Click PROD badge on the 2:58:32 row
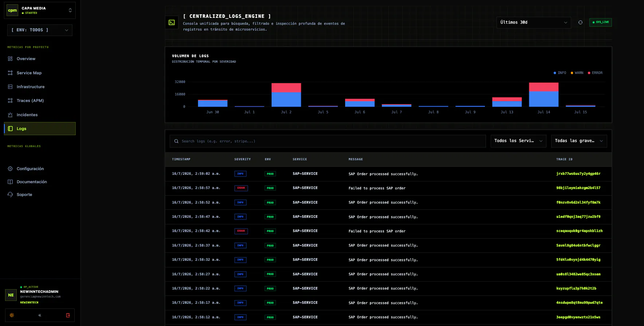 (270, 260)
